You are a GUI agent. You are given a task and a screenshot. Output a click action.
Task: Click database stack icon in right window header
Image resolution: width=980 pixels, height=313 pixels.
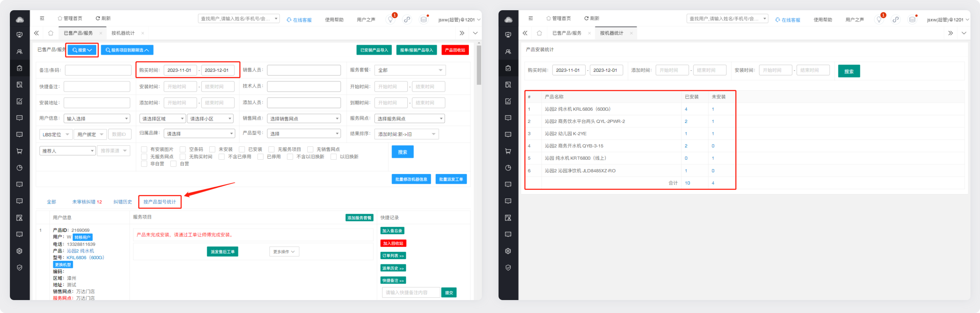click(x=912, y=19)
